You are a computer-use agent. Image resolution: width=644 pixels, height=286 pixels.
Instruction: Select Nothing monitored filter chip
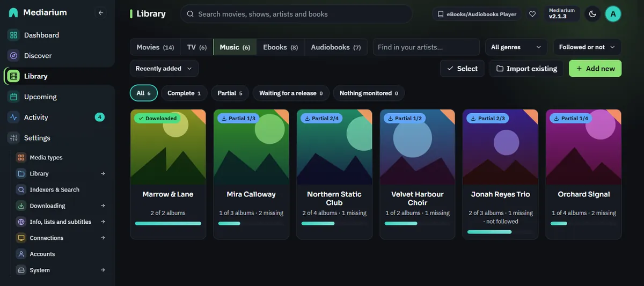click(x=369, y=93)
